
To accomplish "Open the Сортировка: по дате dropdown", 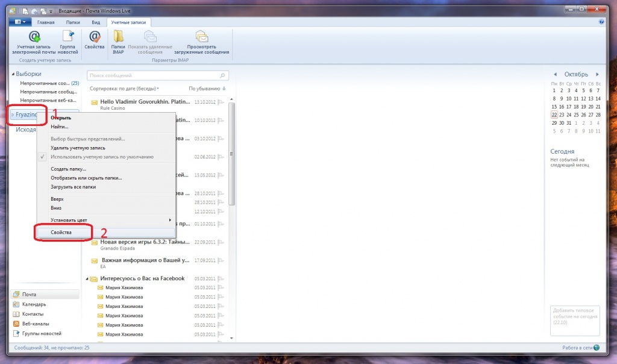I will click(125, 89).
